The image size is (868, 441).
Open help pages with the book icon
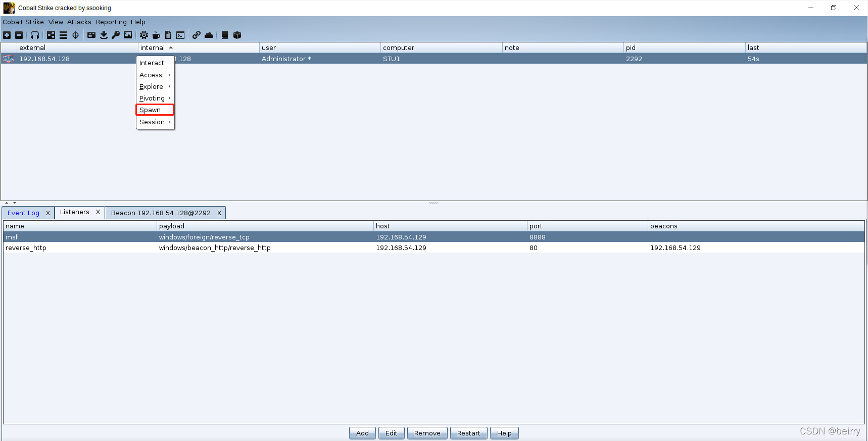(225, 35)
